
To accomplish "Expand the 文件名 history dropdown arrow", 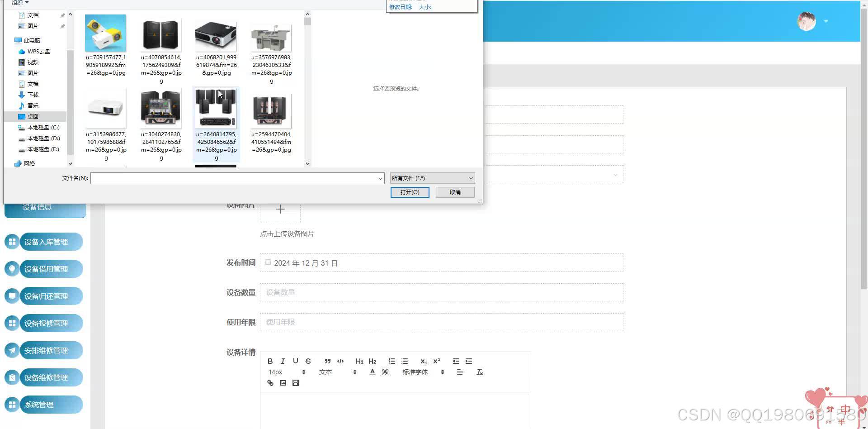I will tap(380, 179).
